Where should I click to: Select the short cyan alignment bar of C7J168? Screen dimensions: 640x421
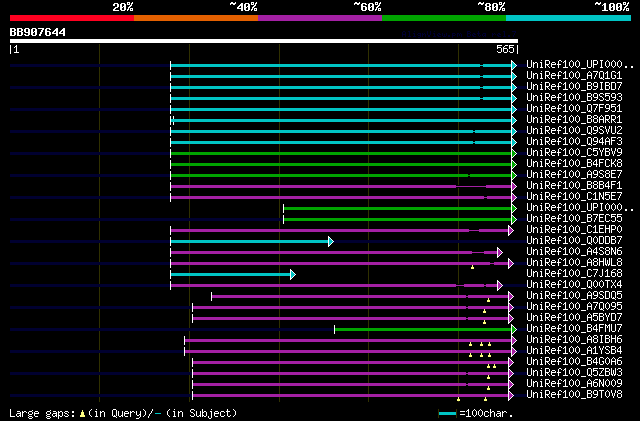(233, 274)
